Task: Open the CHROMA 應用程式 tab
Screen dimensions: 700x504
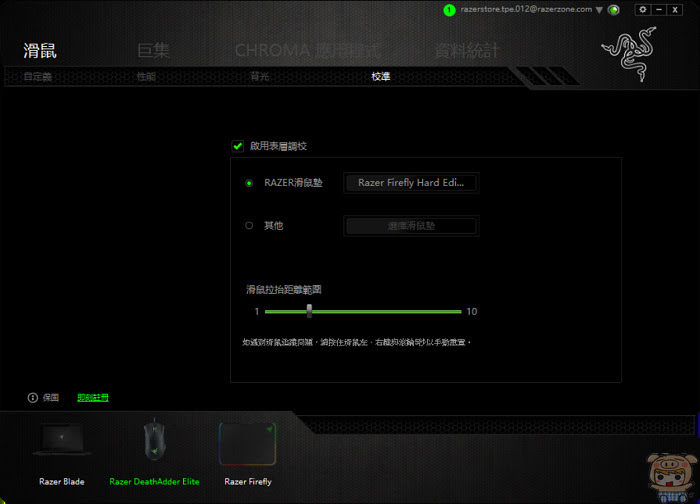Action: click(x=308, y=50)
